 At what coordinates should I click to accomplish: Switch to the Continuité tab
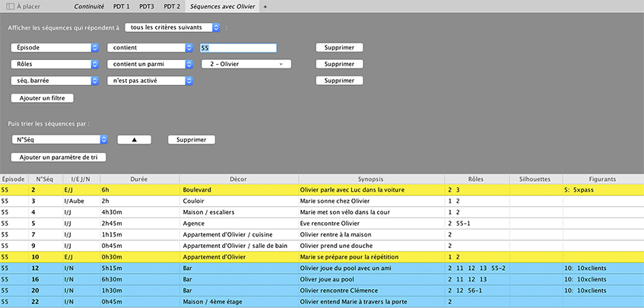(x=88, y=7)
